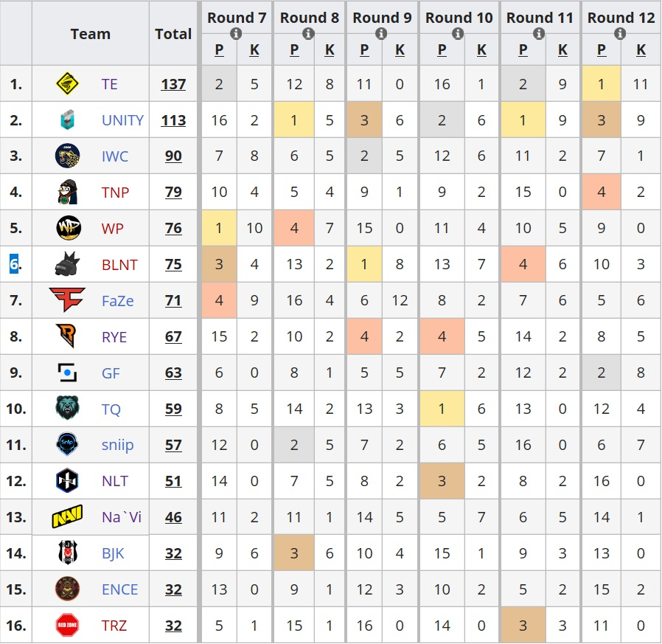Open the Round 12 info icon
This screenshot has height=644, width=662.
tap(620, 33)
